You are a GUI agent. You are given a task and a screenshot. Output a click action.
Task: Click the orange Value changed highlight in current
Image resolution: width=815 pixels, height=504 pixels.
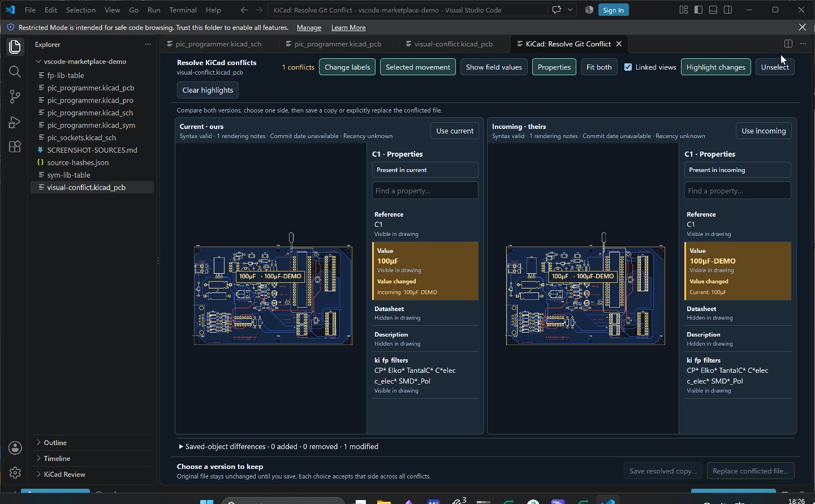click(x=425, y=271)
